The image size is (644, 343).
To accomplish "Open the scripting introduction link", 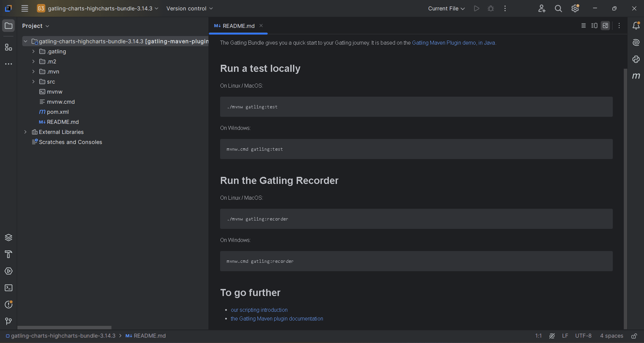I will pos(259,309).
